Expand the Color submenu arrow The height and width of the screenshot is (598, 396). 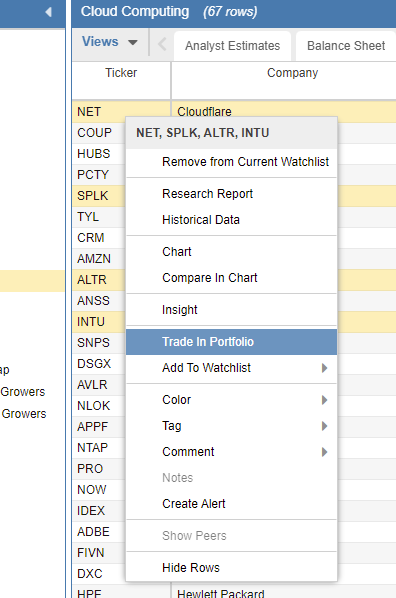click(324, 400)
